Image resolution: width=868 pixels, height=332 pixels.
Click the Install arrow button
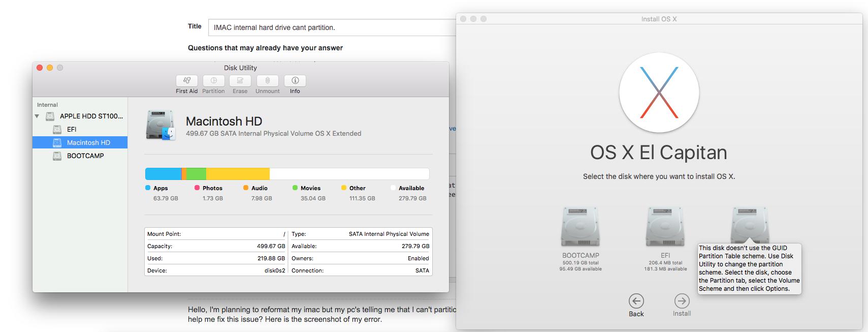[x=682, y=301]
